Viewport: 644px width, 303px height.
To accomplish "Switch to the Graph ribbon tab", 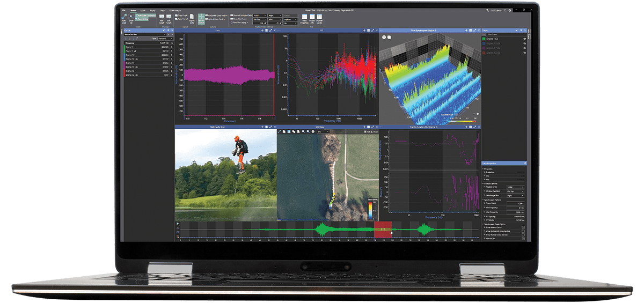I will point(162,11).
